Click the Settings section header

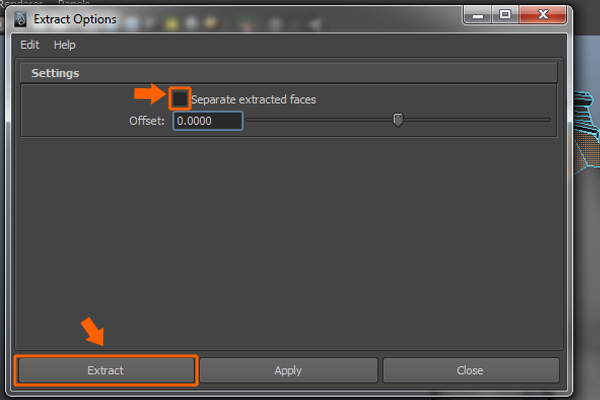[289, 73]
